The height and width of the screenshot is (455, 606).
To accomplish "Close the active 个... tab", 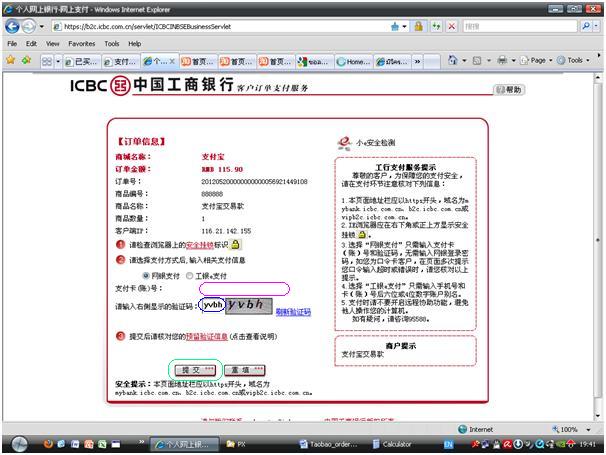I will pos(172,61).
